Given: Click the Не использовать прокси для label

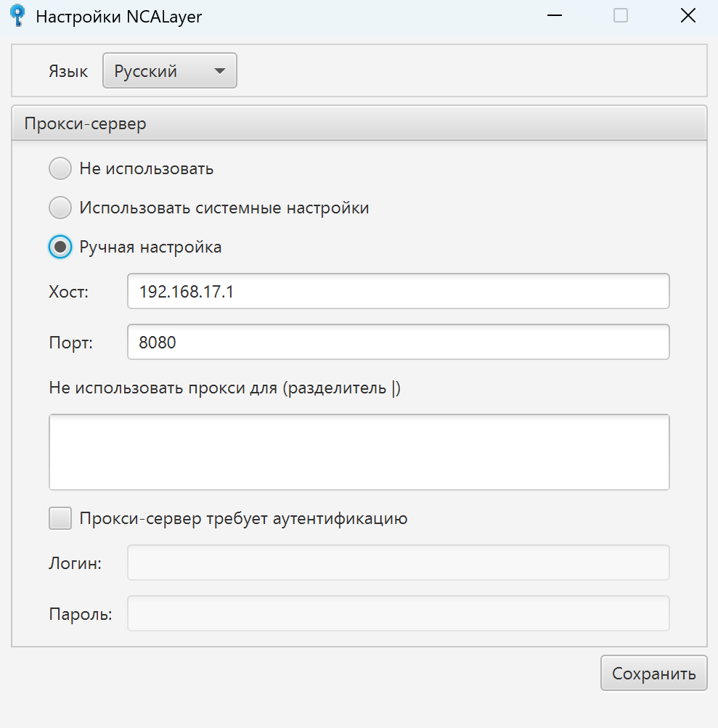Looking at the screenshot, I should (225, 388).
